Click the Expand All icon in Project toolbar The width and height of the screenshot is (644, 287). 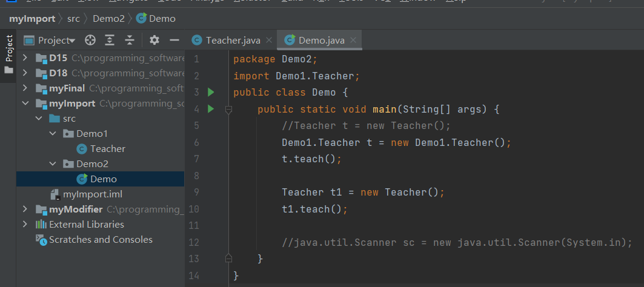[109, 40]
